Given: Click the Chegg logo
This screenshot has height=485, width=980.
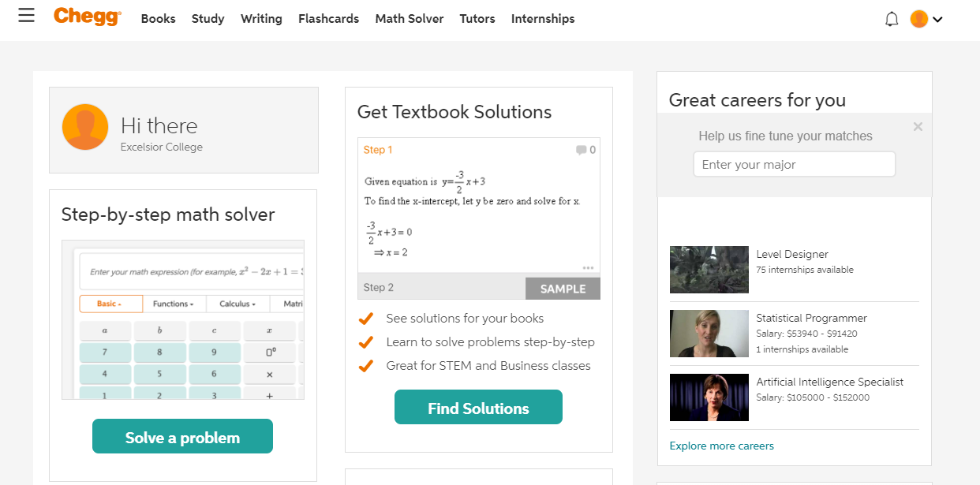Looking at the screenshot, I should point(88,17).
